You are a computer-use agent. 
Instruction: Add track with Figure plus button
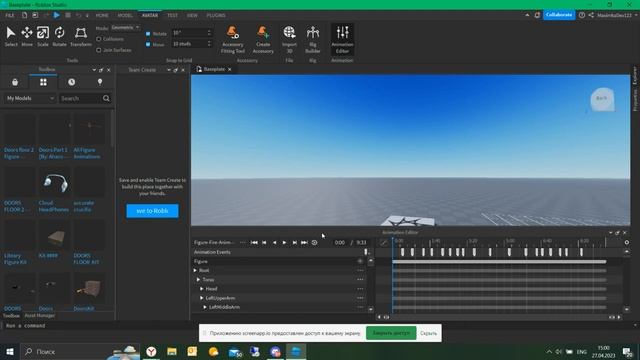360,261
